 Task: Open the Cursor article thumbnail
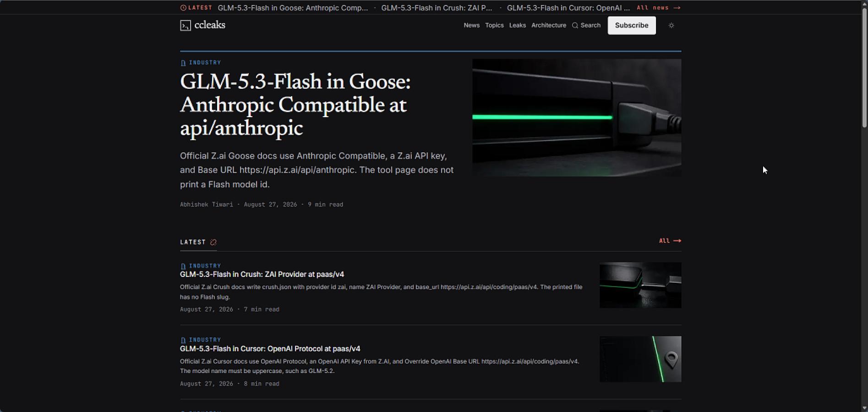[x=640, y=359]
